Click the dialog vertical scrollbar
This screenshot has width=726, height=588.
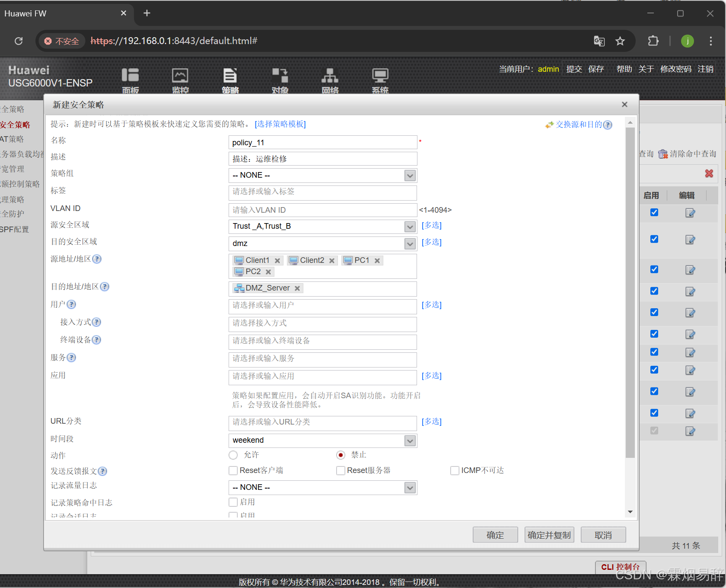(x=630, y=292)
